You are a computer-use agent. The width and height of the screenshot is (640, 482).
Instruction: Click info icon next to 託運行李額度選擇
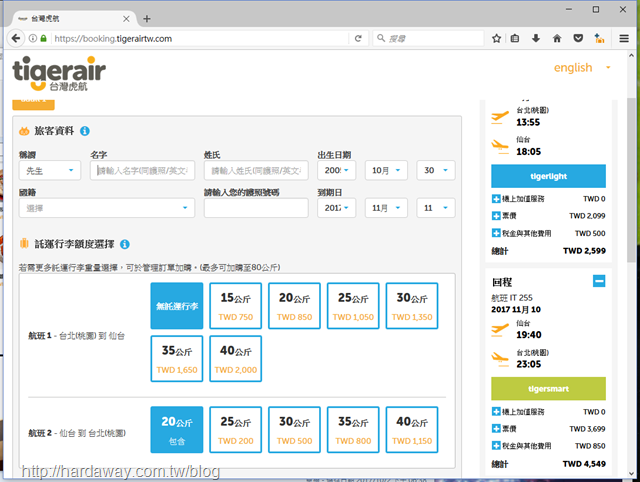point(125,244)
